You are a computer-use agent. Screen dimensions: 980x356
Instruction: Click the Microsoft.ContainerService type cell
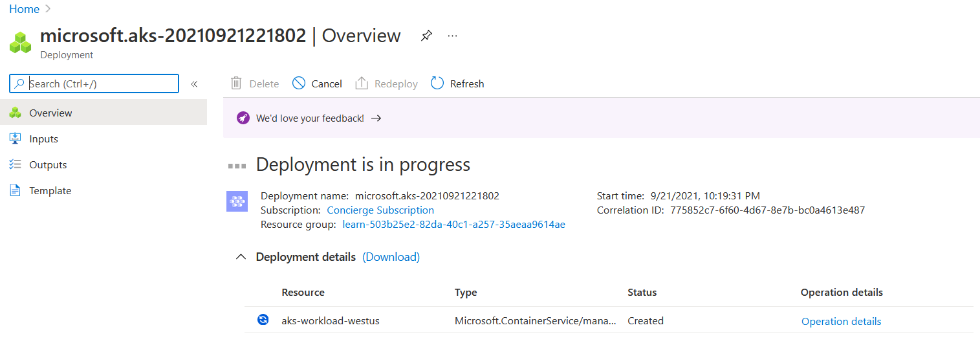pos(536,320)
